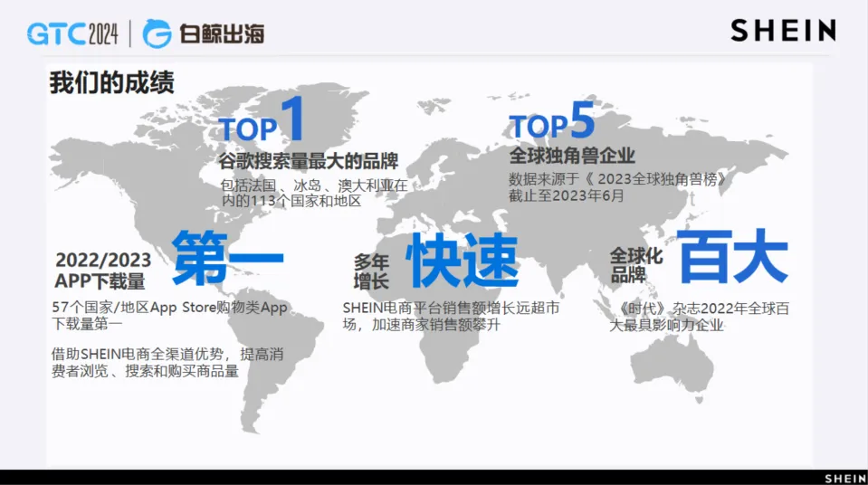Screen dimensions: 868x485
Task: Click the large blue 第一 text
Action: click(228, 260)
